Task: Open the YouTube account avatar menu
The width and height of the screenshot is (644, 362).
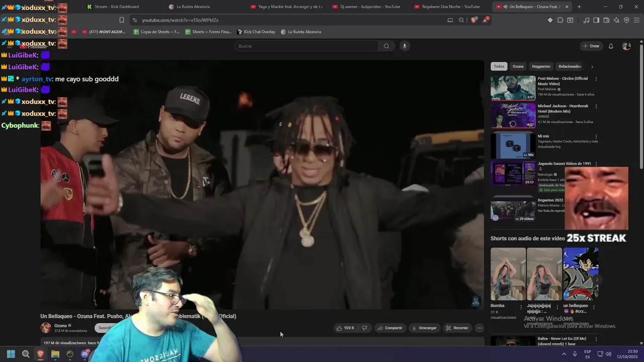Action: coord(626,46)
